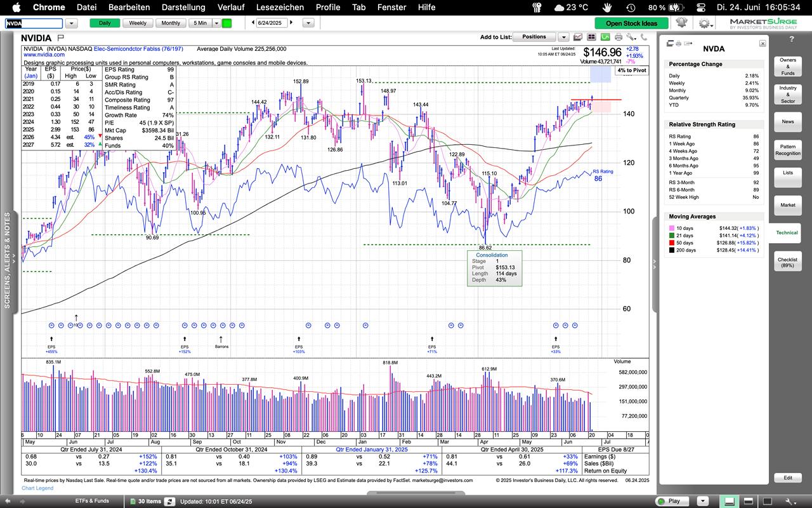This screenshot has height=508, width=812.
Task: Select the Pattern Recognition side tab
Action: coord(787,150)
